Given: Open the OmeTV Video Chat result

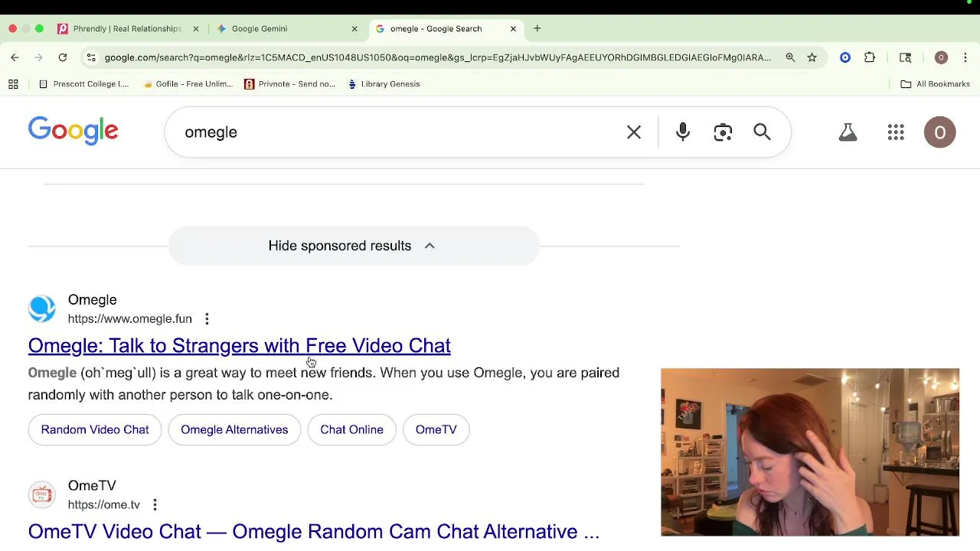Looking at the screenshot, I should pos(314,532).
